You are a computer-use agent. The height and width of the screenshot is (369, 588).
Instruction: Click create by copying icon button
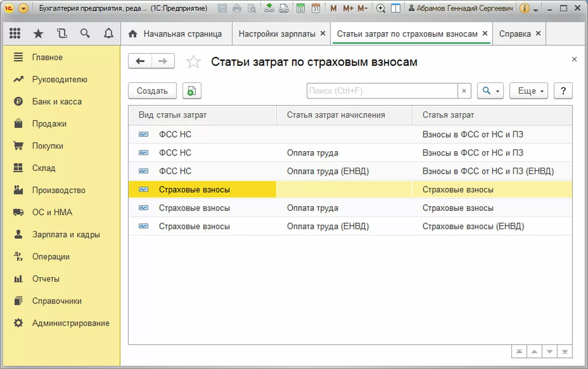(x=192, y=91)
